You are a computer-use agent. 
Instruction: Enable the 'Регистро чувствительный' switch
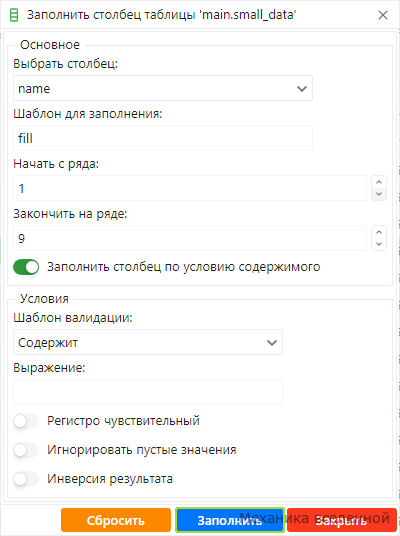click(x=26, y=421)
